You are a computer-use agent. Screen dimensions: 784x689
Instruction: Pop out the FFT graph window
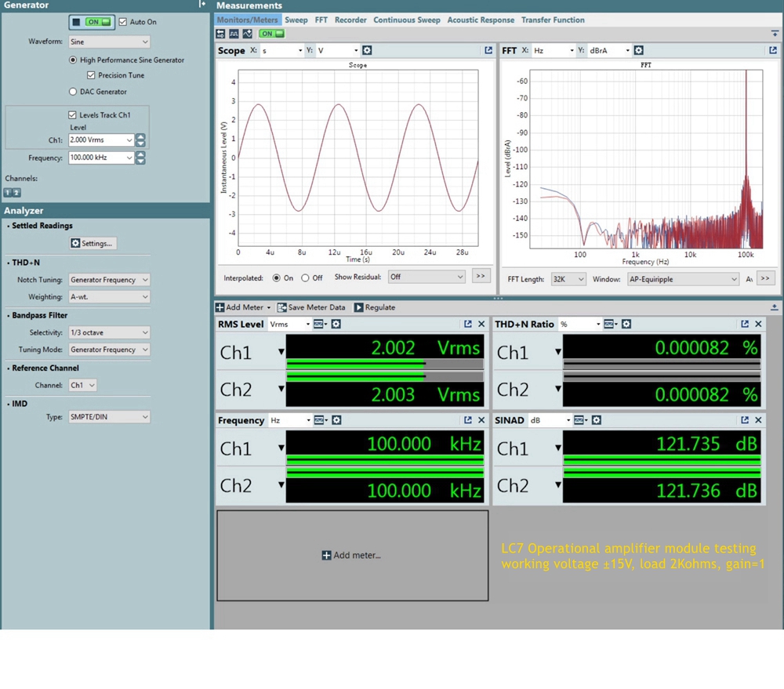point(773,51)
